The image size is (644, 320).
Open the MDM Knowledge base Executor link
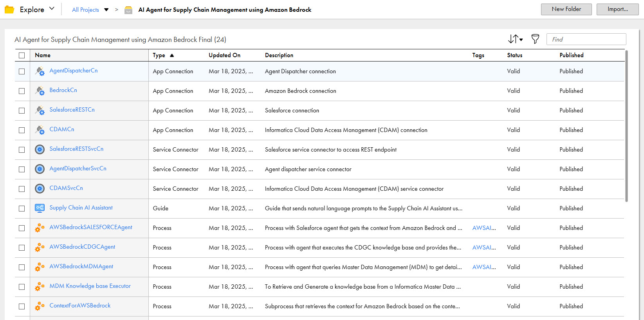pyautogui.click(x=90, y=286)
